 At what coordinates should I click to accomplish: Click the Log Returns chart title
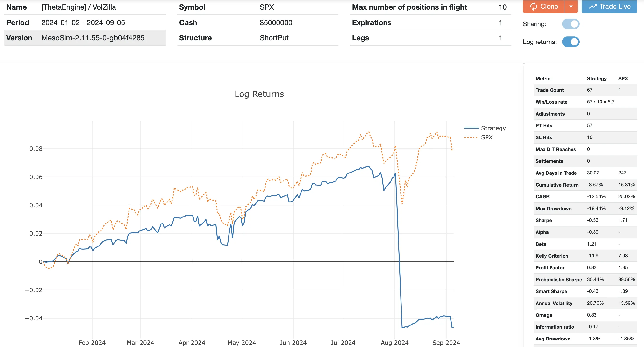coord(259,94)
